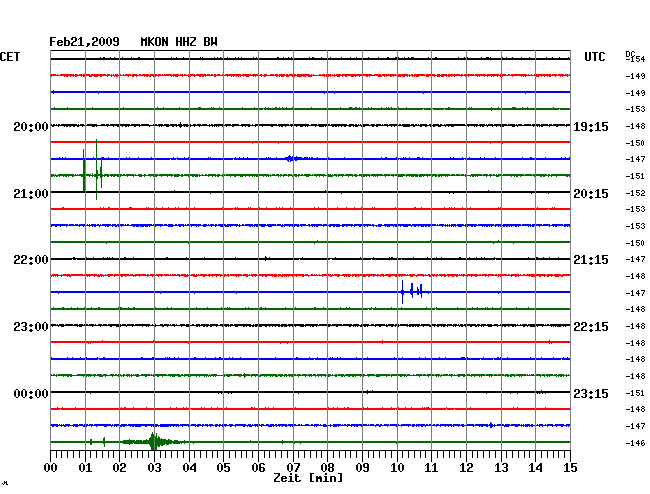Click the minute tick label "08"
650x494 pixels.
327,468
